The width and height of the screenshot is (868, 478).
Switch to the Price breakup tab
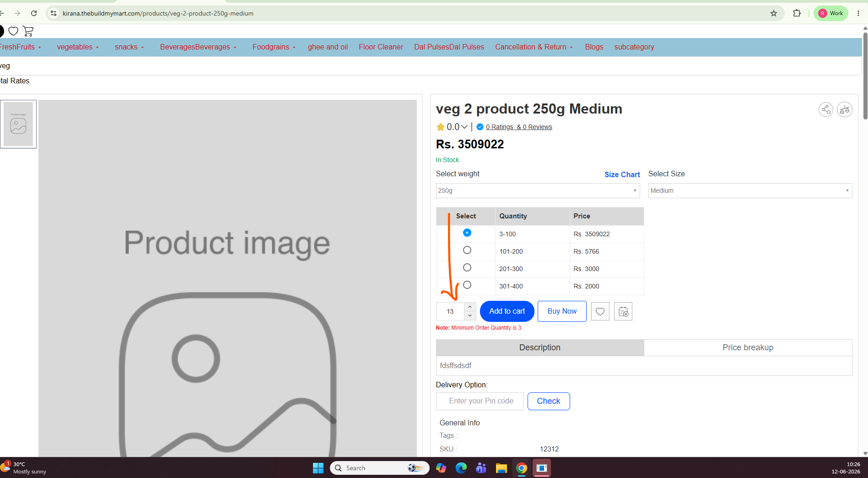[748, 348]
